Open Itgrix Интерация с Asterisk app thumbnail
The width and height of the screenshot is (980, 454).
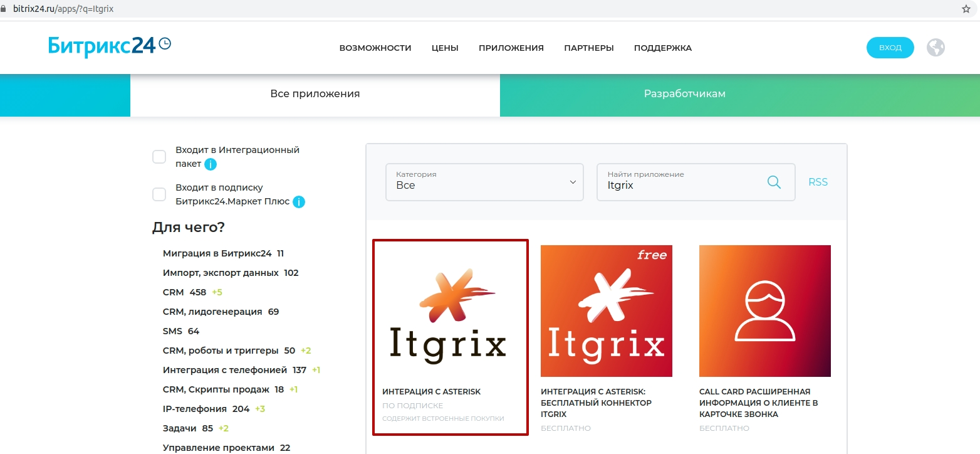pos(448,311)
